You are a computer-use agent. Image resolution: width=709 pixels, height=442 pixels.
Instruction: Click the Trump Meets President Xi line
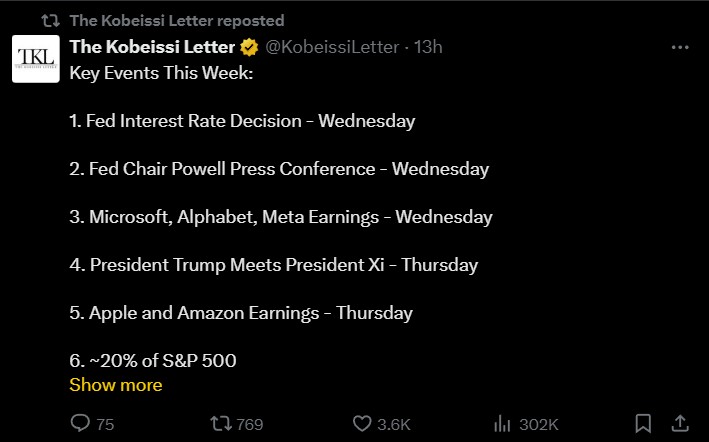[273, 265]
